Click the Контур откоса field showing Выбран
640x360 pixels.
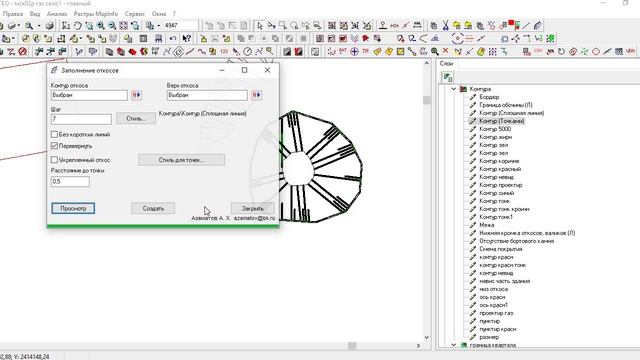[x=89, y=95]
